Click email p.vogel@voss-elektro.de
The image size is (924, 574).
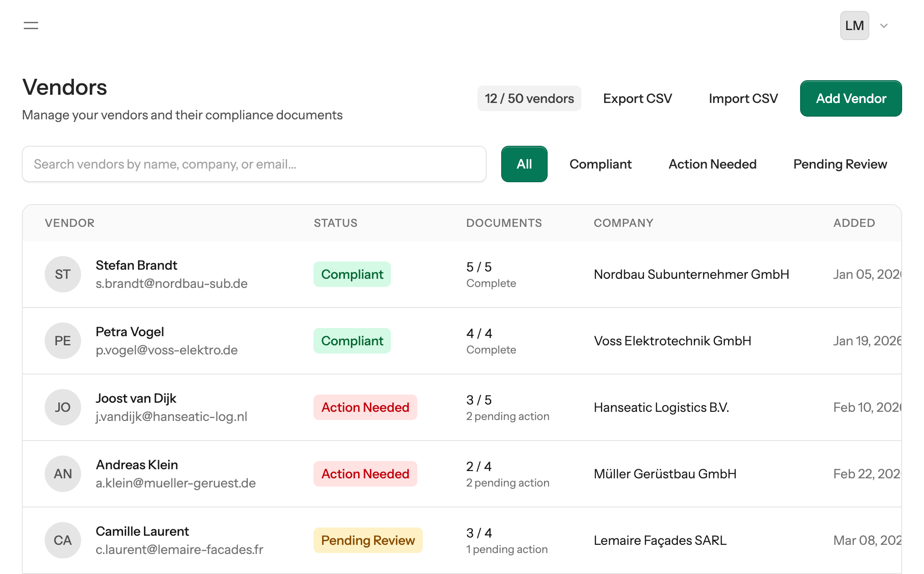[x=166, y=350]
